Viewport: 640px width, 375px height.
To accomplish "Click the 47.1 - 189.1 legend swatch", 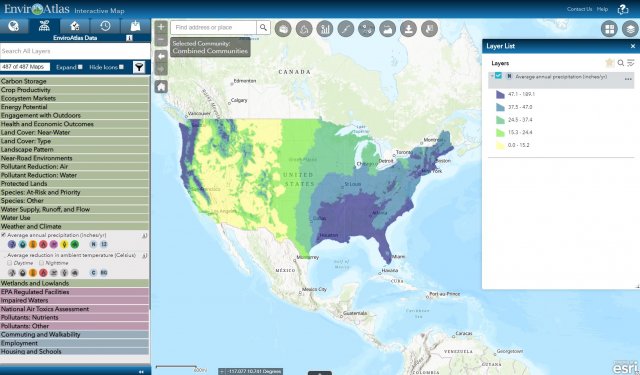I will pos(500,94).
